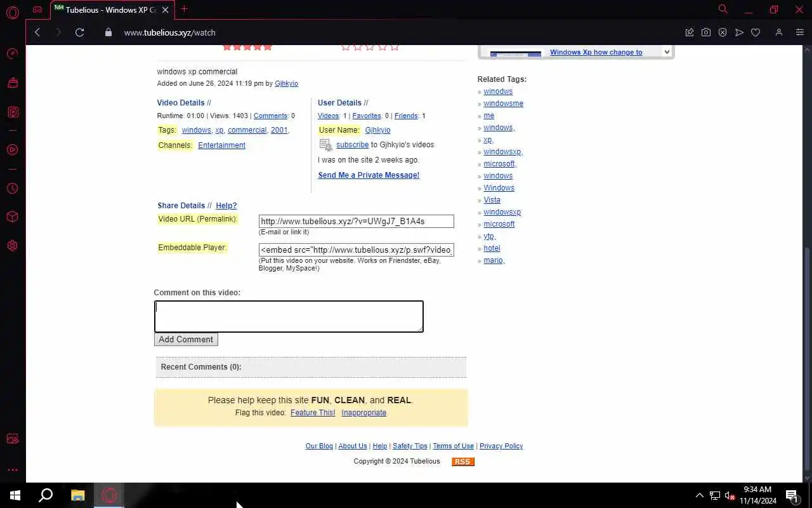Viewport: 812px width, 508px height.
Task: Open the Friends link
Action: pyautogui.click(x=406, y=116)
